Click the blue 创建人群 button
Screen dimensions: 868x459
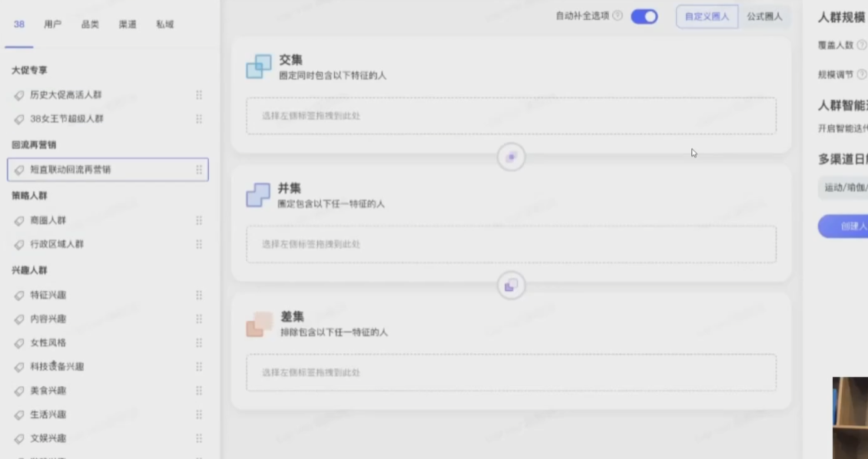coord(845,226)
